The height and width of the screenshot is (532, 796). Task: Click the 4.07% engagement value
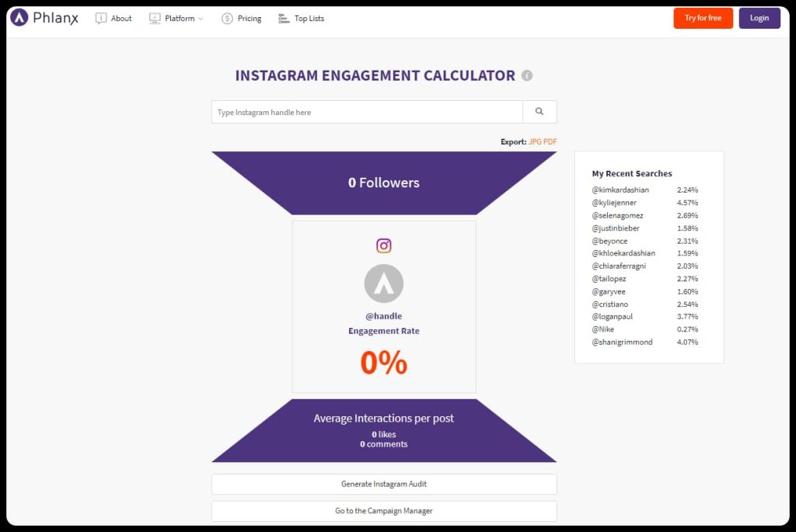pyautogui.click(x=687, y=342)
